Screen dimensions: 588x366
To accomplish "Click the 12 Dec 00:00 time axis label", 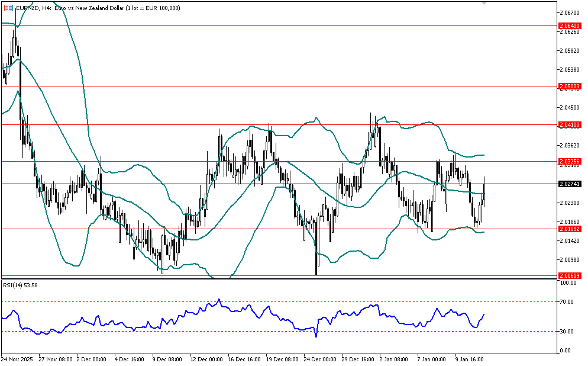I will pos(207,359).
